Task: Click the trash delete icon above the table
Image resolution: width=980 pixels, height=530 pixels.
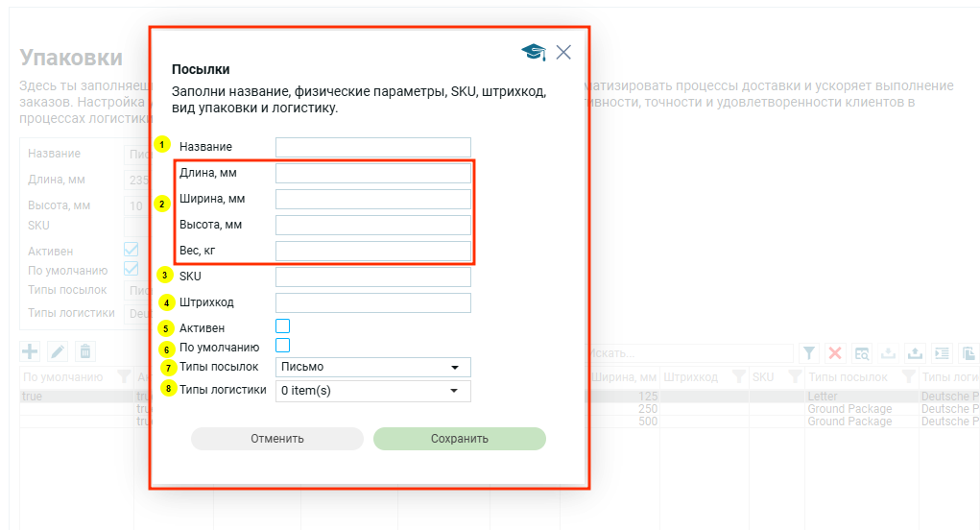Action: pyautogui.click(x=85, y=352)
